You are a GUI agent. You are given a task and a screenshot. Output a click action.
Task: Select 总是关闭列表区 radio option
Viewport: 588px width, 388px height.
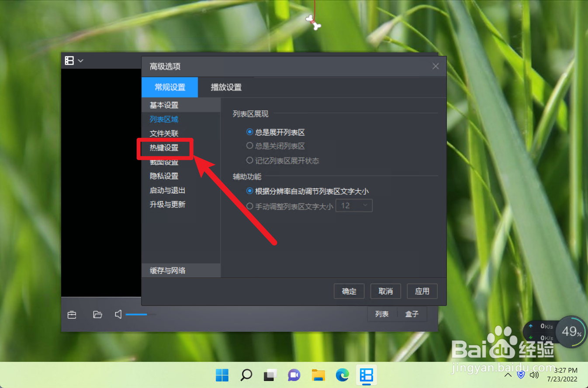click(x=250, y=146)
